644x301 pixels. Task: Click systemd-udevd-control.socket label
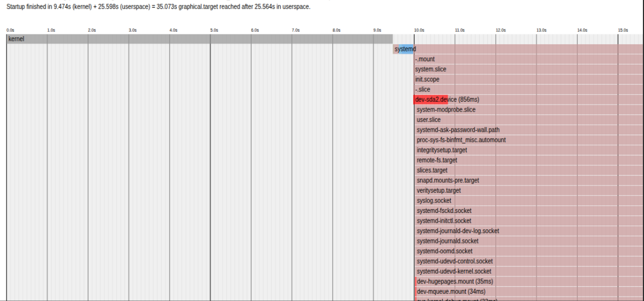pos(455,261)
